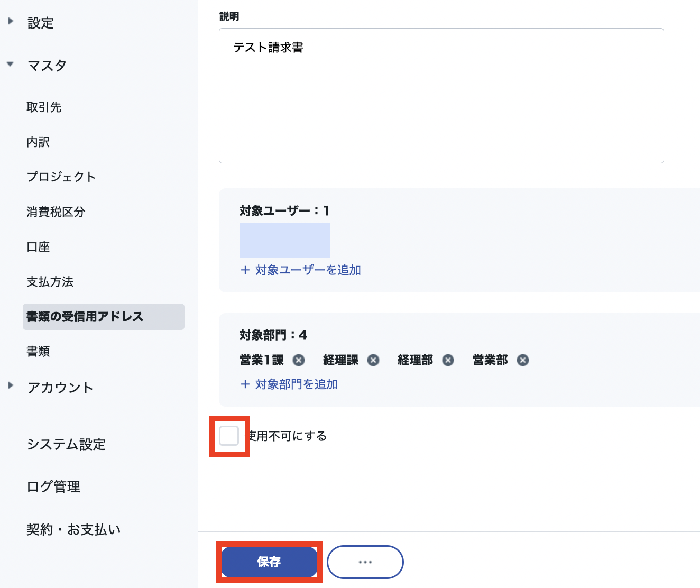
Task: Click the アカウント sidebar label
Action: pos(60,388)
